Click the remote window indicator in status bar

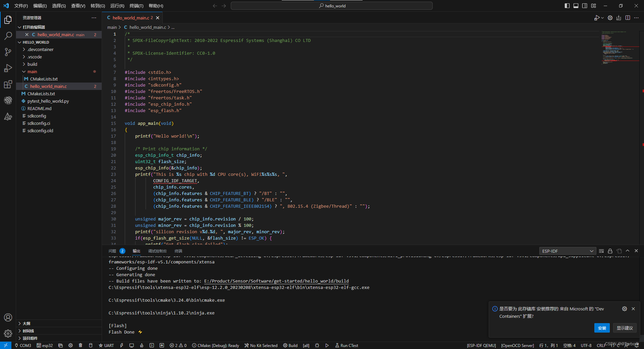pos(6,345)
